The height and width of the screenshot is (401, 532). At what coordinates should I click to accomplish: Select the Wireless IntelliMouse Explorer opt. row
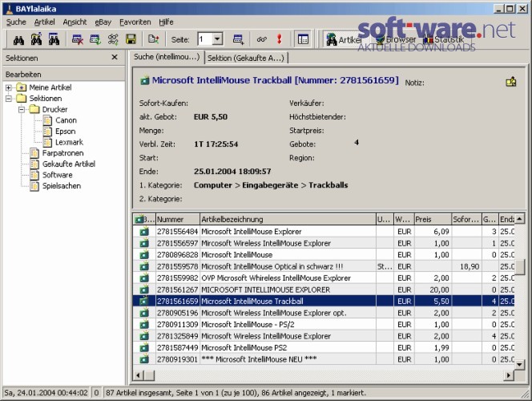324,313
